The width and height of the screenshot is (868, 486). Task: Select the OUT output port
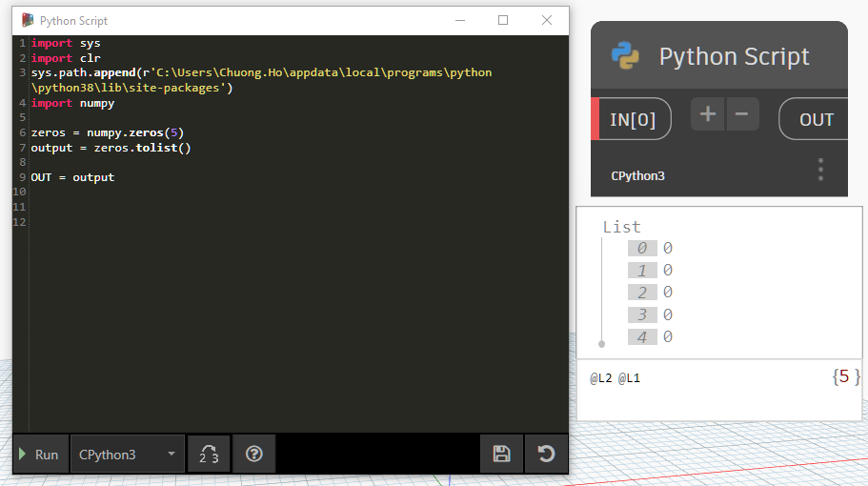click(815, 119)
